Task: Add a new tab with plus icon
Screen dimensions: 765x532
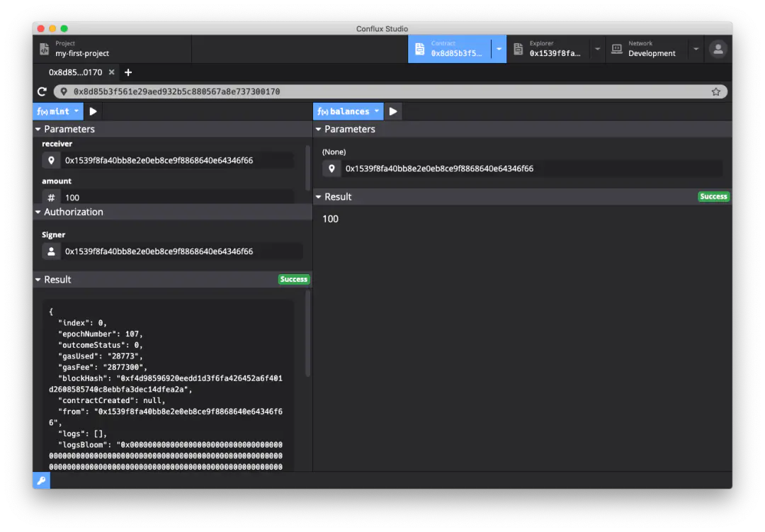Action: coord(127,73)
